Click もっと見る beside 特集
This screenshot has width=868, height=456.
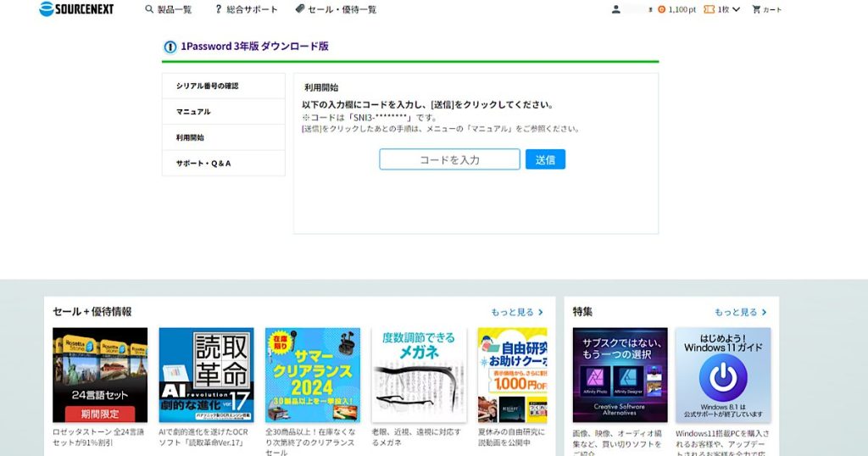pos(741,312)
